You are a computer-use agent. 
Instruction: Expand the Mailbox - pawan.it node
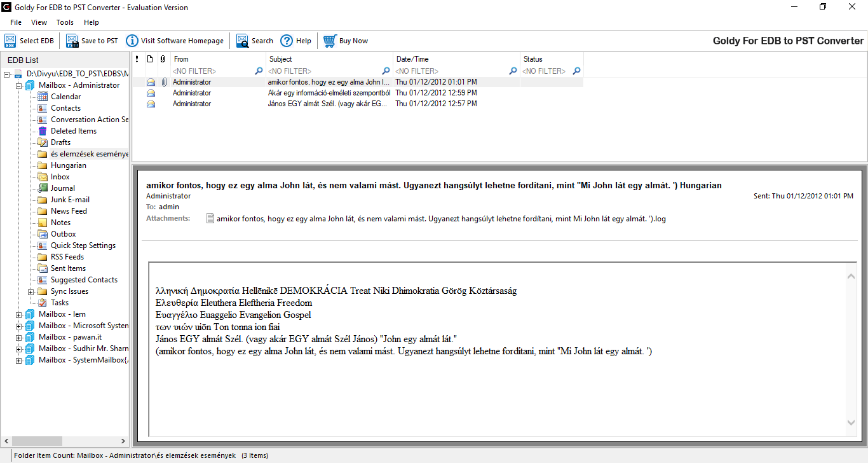click(x=19, y=337)
